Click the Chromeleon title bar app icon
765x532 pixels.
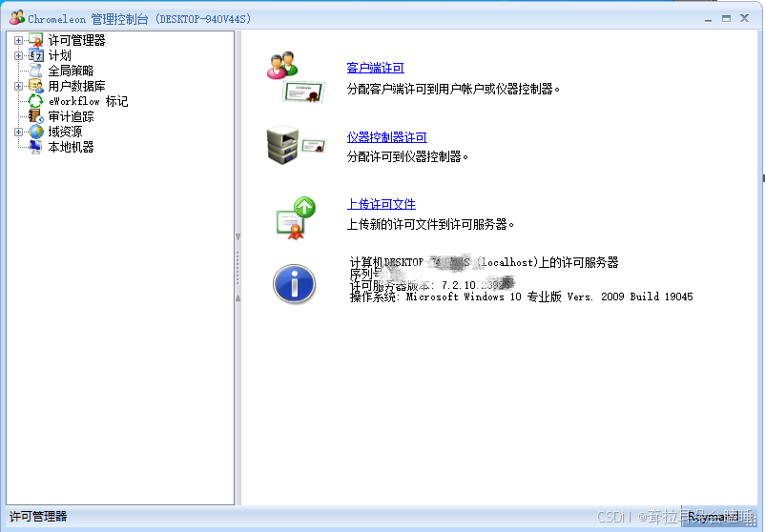coord(17,18)
